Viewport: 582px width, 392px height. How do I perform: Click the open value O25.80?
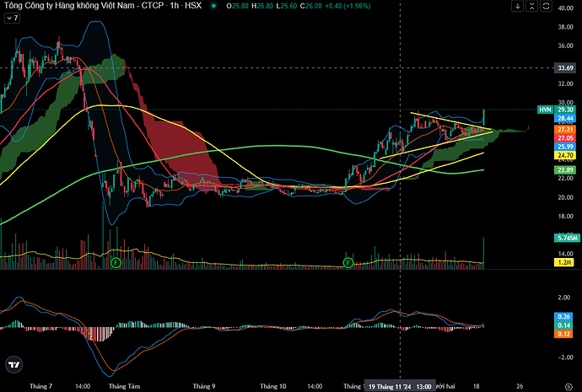237,6
